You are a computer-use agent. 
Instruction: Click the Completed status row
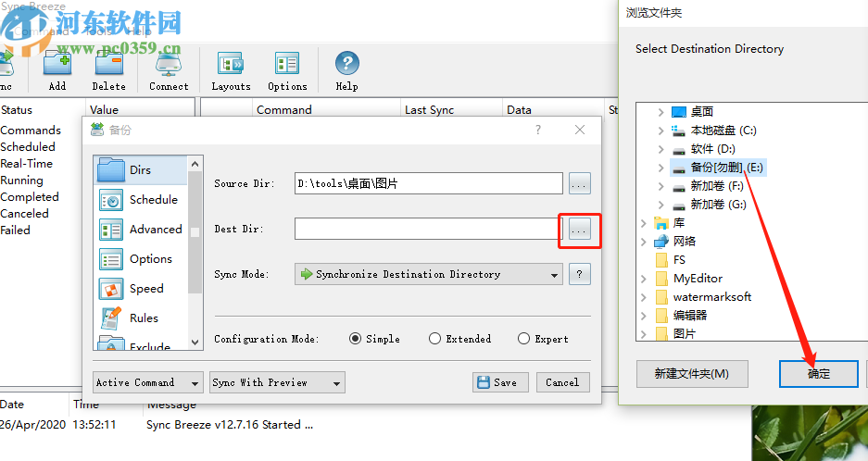[x=30, y=197]
